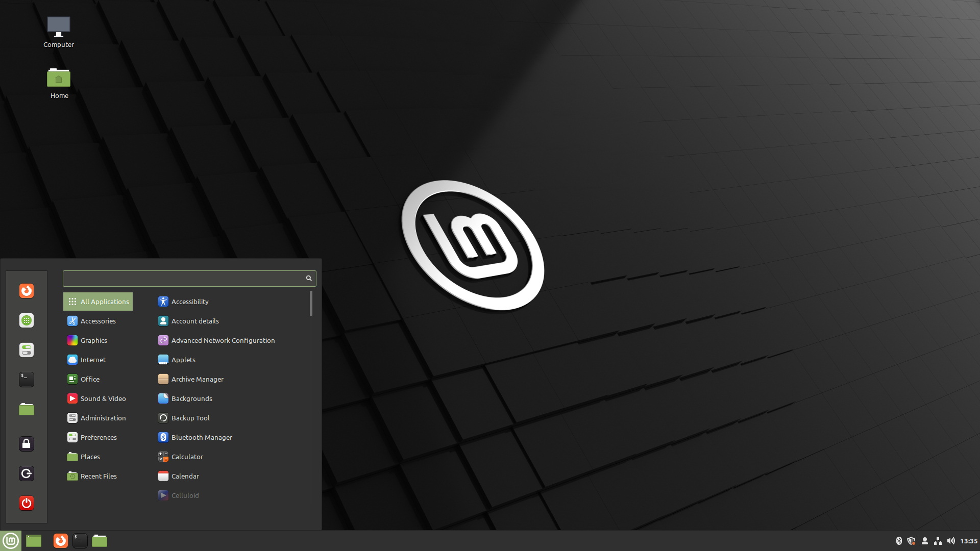Expand the Administration category
The height and width of the screenshot is (551, 980).
(x=102, y=417)
